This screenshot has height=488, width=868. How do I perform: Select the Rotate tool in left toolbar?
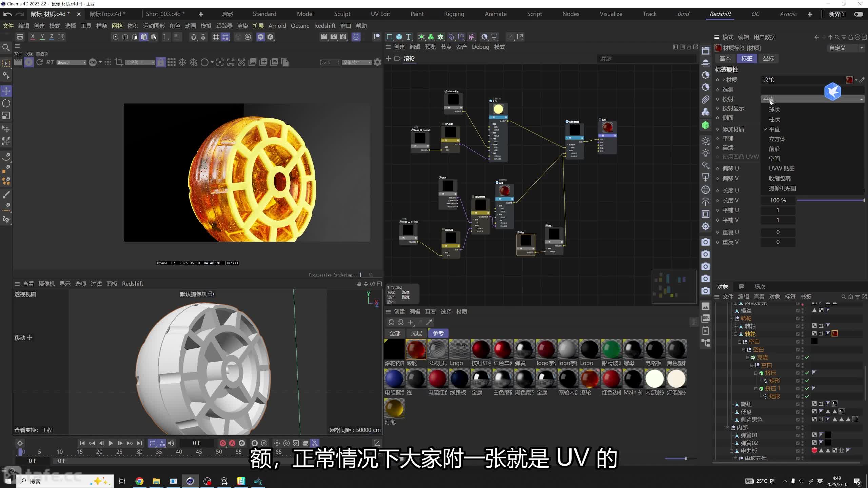click(6, 103)
